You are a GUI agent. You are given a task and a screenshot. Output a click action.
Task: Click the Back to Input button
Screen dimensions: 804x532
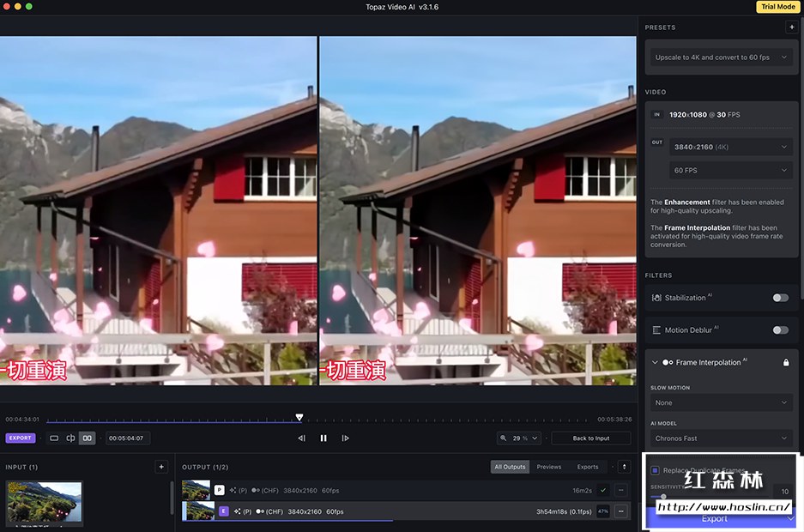click(591, 438)
